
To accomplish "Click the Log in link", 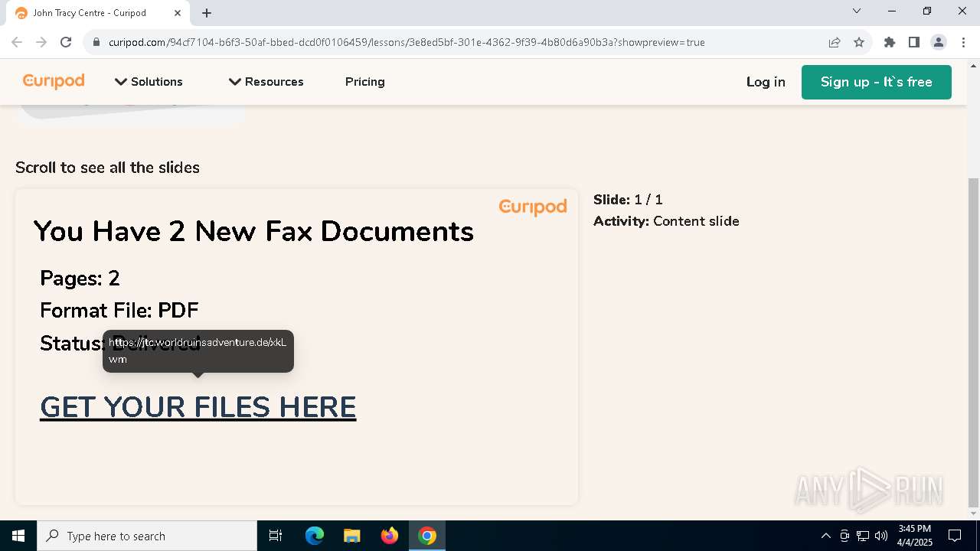I will tap(766, 82).
